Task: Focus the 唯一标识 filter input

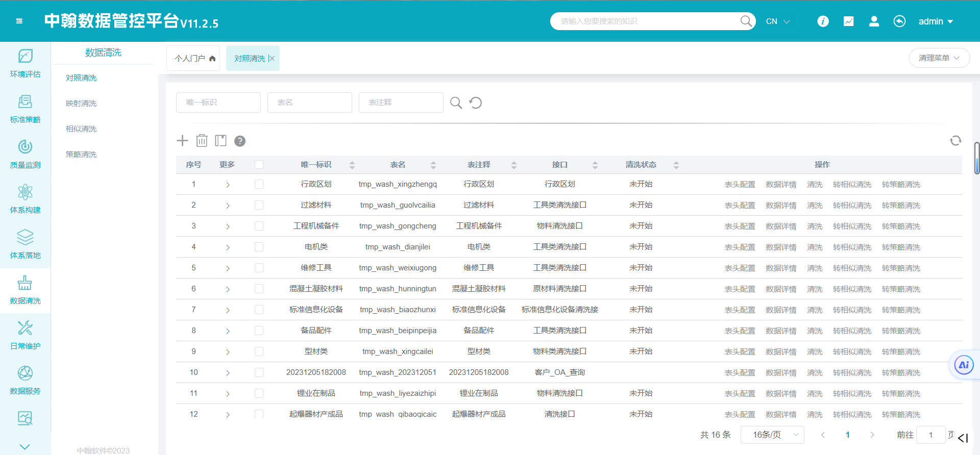Action: click(218, 103)
